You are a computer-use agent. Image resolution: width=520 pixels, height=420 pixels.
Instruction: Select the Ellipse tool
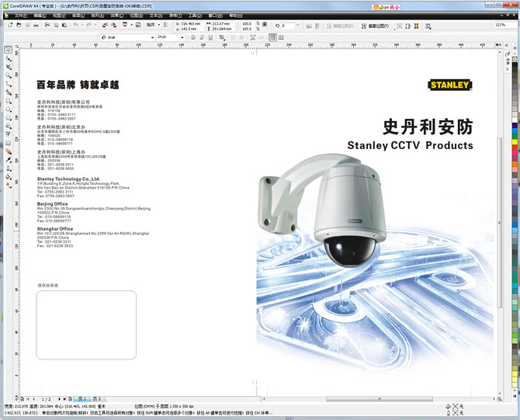coord(9,109)
